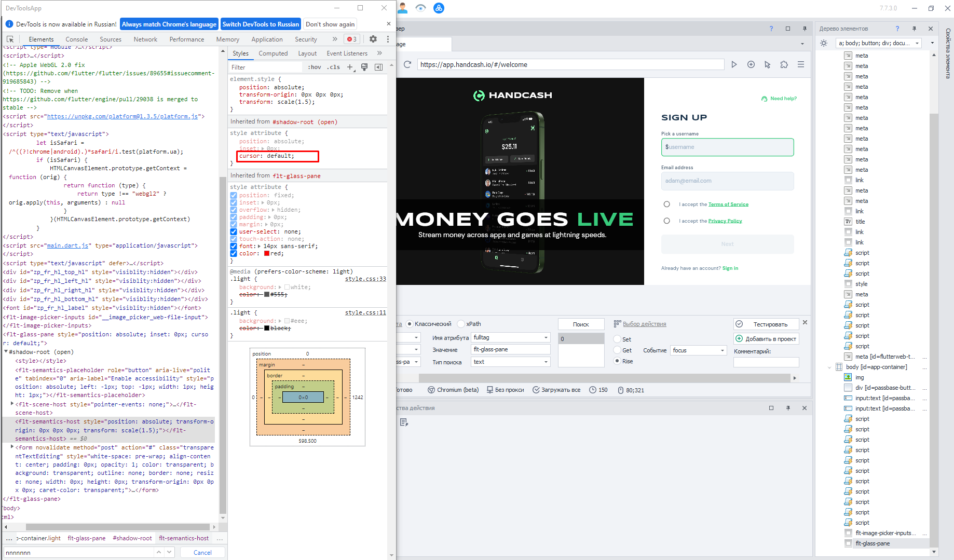The height and width of the screenshot is (560, 954).
Task: Toggle the color: red property checkbox
Action: coord(234,254)
